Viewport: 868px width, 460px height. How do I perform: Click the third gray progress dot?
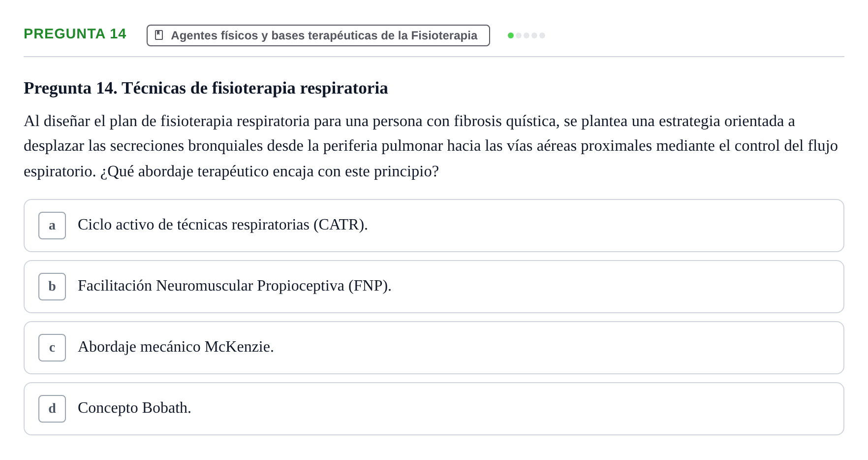pyautogui.click(x=527, y=35)
